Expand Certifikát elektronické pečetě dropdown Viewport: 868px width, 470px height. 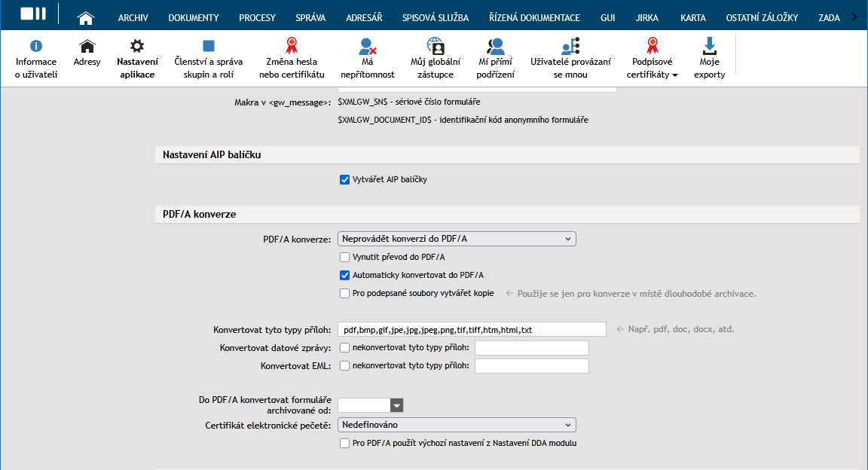click(457, 425)
